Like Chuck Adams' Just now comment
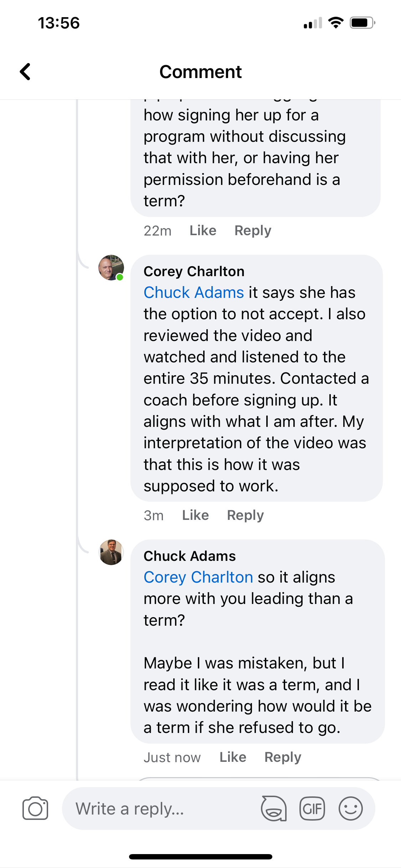The height and width of the screenshot is (868, 401). [x=233, y=757]
